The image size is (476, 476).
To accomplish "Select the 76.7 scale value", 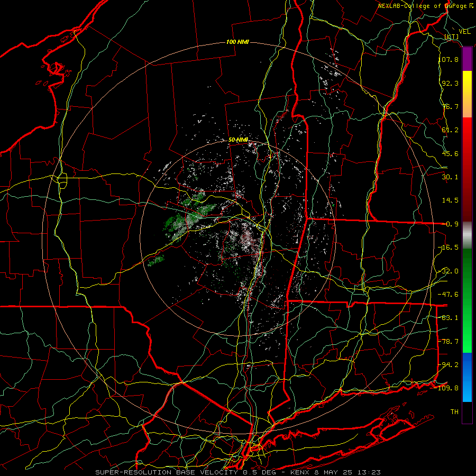I will [x=450, y=106].
